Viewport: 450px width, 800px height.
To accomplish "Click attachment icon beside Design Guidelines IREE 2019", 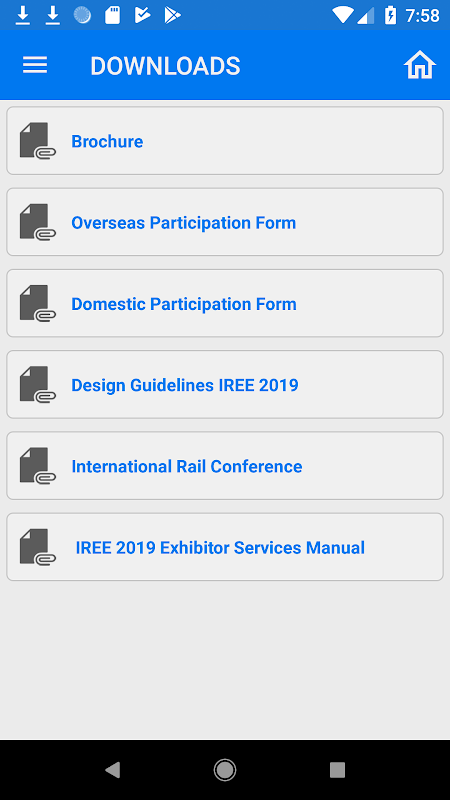I will (38, 384).
